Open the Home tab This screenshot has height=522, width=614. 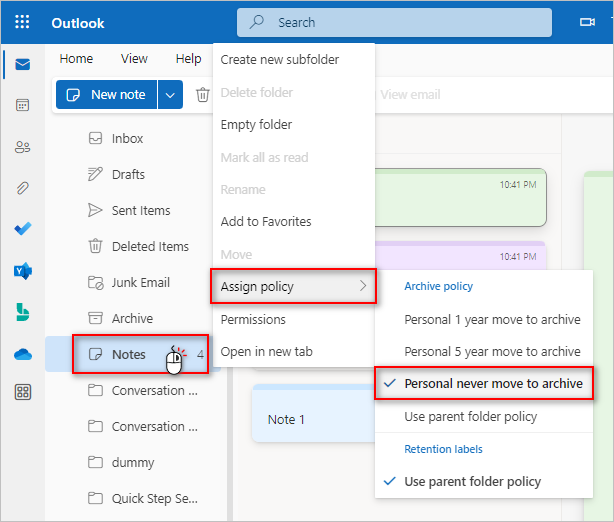tap(76, 59)
